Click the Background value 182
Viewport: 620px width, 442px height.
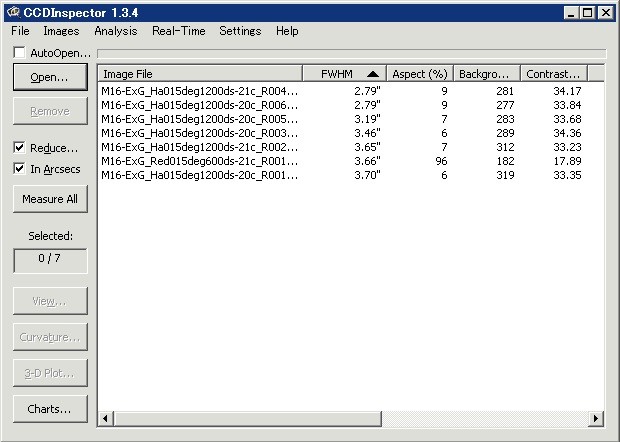pos(505,161)
